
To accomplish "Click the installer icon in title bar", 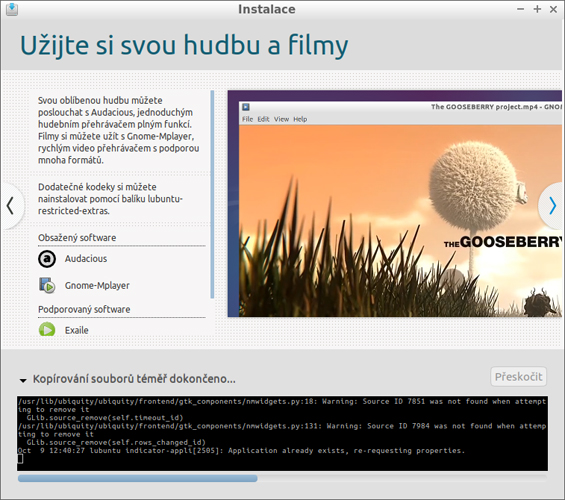I will pos(12,9).
